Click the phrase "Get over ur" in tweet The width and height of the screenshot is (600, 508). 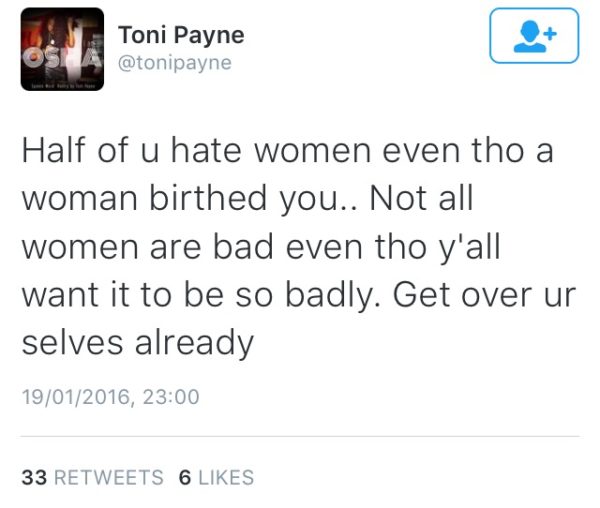pos(484,295)
